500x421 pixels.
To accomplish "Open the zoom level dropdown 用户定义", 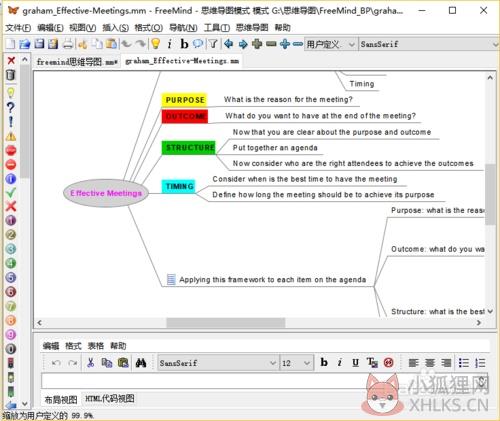I will (330, 44).
